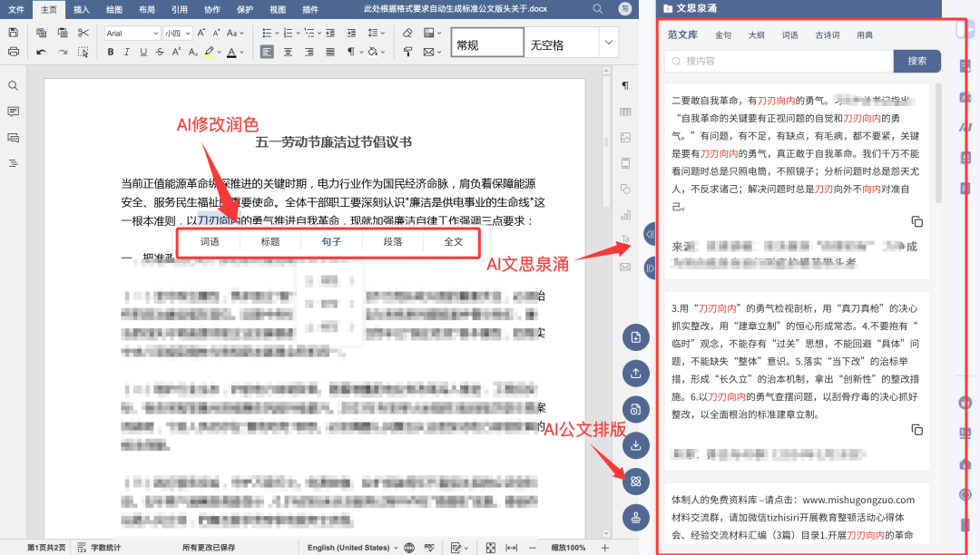
Task: Click the 搜索 button
Action: pos(916,61)
